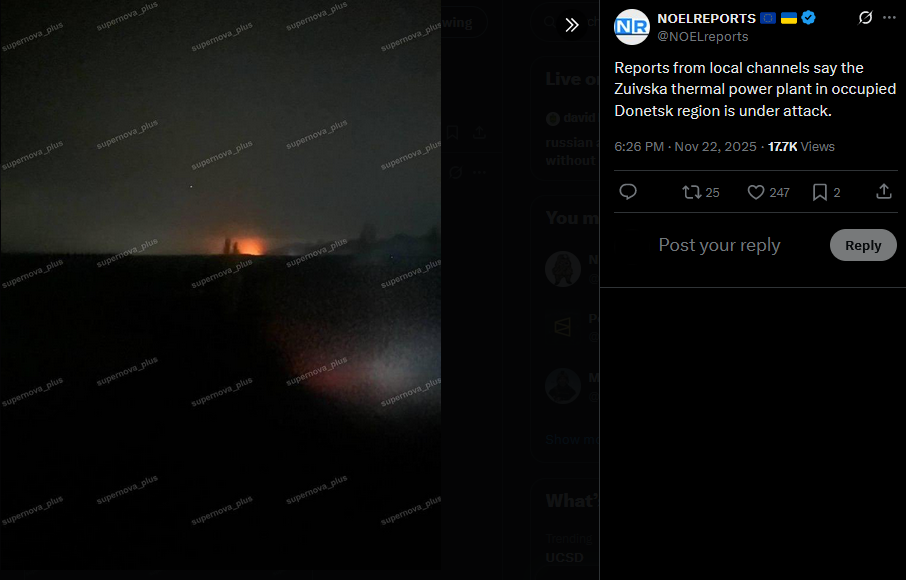Click the night fire glow photo

tap(221, 286)
